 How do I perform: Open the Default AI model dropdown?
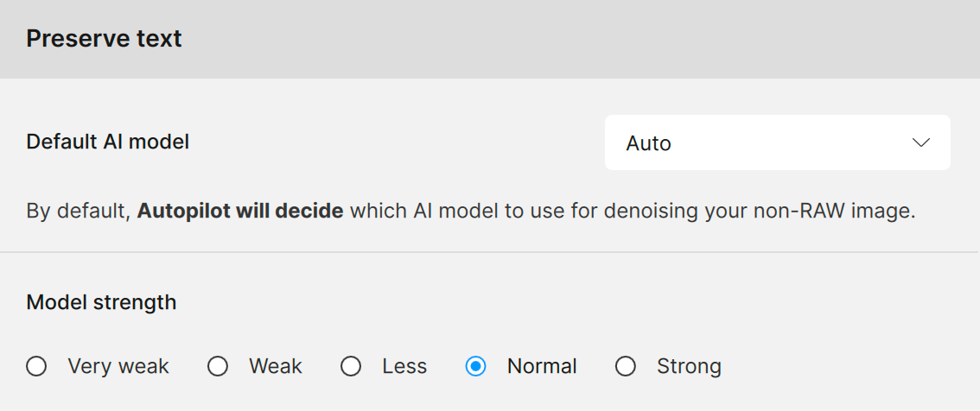click(x=777, y=142)
